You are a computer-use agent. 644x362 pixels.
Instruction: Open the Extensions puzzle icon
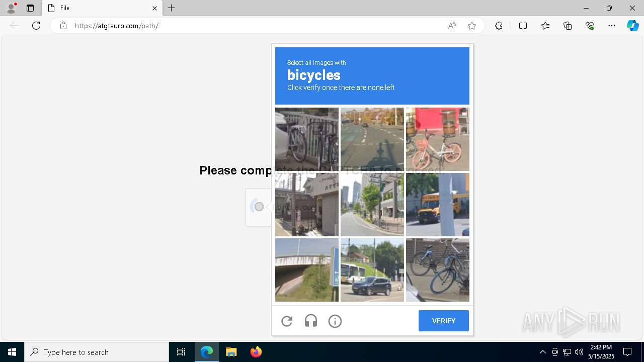[499, 26]
